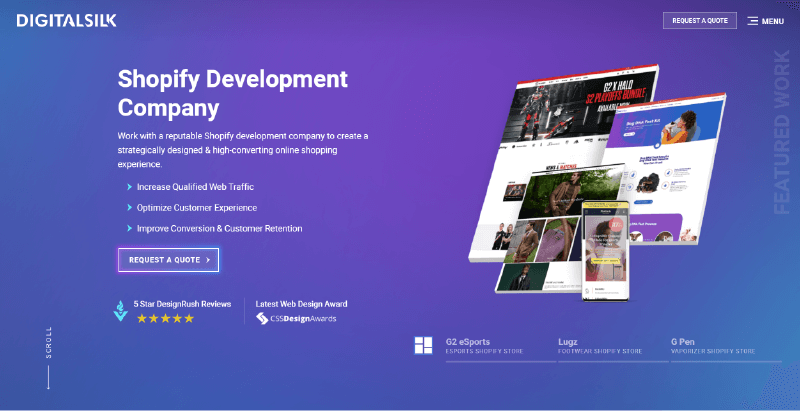Click the Scroll down indicator
The width and height of the screenshot is (800, 412).
[x=48, y=358]
